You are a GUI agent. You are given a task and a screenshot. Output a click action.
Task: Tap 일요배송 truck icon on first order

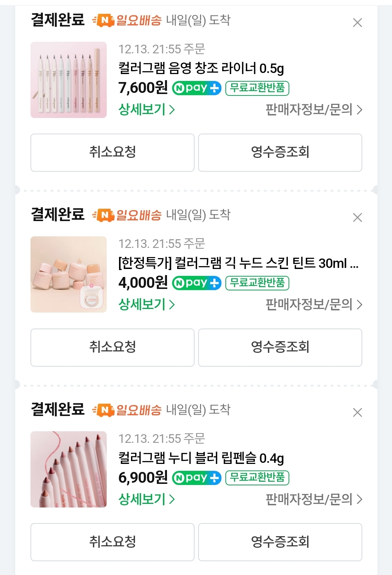(x=103, y=21)
